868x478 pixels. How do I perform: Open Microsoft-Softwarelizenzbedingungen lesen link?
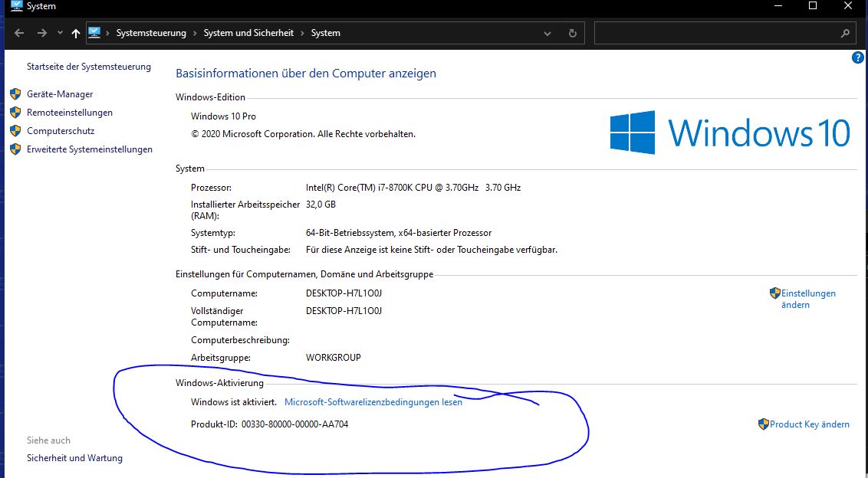click(x=373, y=402)
